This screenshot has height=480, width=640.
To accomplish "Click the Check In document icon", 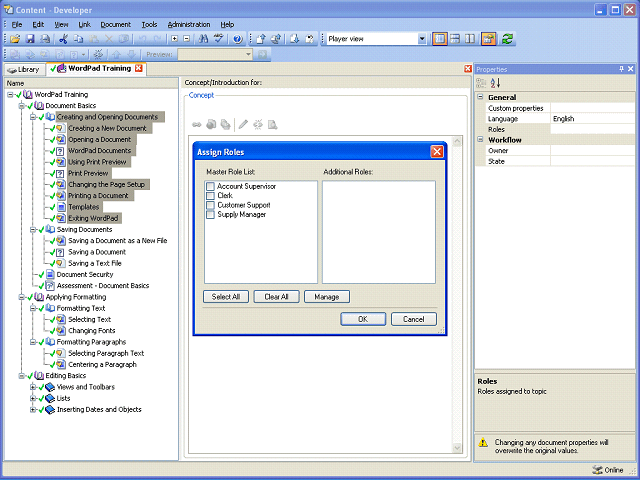I will tap(261, 39).
